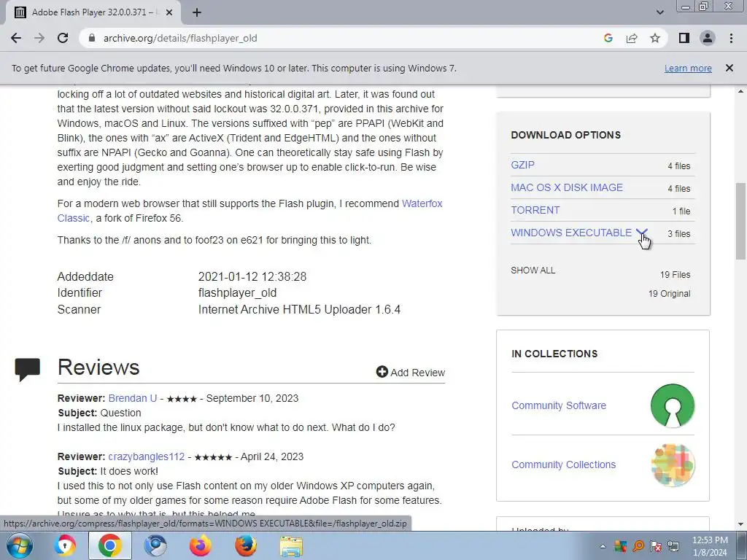Show hidden system tray icons arrow
This screenshot has height=560, width=747.
[603, 546]
